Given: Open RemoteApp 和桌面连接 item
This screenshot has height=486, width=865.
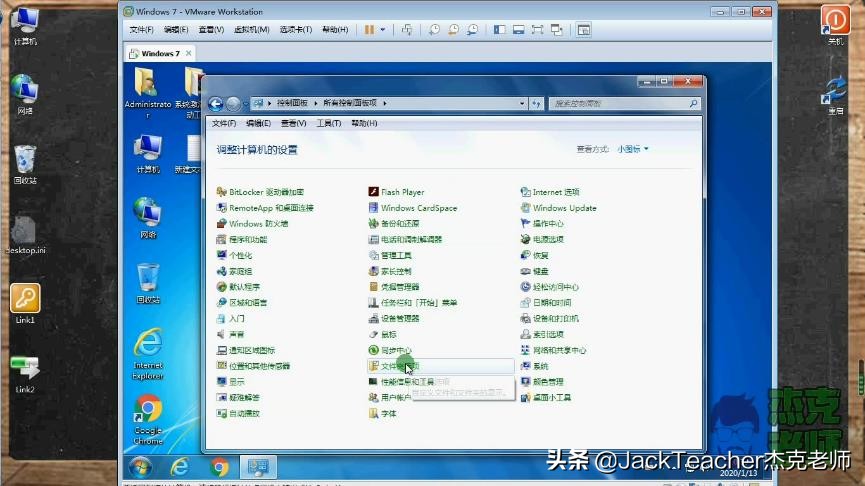Looking at the screenshot, I should point(265,208).
